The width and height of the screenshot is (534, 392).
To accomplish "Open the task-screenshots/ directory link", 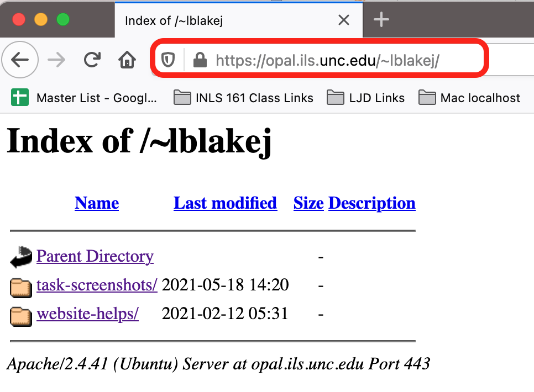I will pos(97,285).
